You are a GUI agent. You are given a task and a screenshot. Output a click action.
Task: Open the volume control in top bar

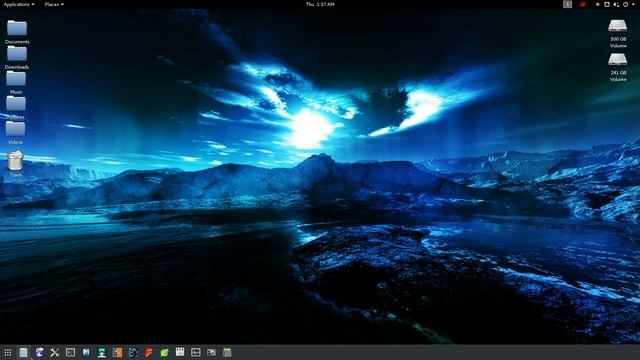(616, 4)
